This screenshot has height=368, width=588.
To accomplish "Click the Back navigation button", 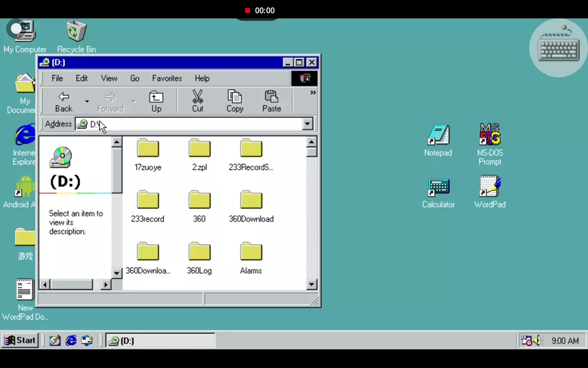I will coord(64,101).
